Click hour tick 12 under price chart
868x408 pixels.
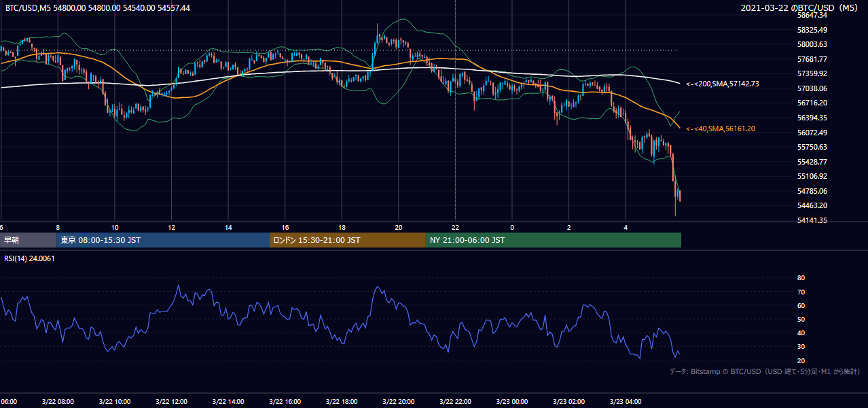pos(172,227)
